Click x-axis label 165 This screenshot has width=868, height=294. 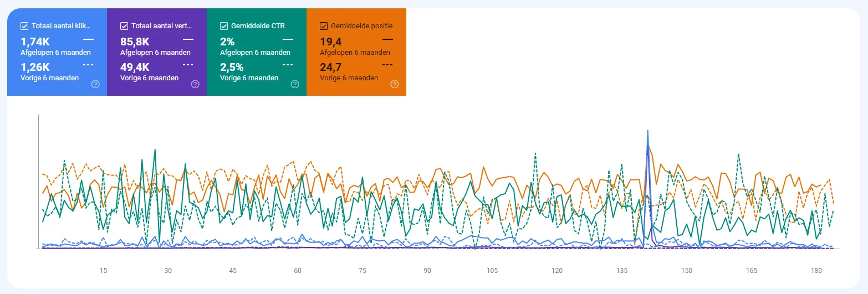752,271
